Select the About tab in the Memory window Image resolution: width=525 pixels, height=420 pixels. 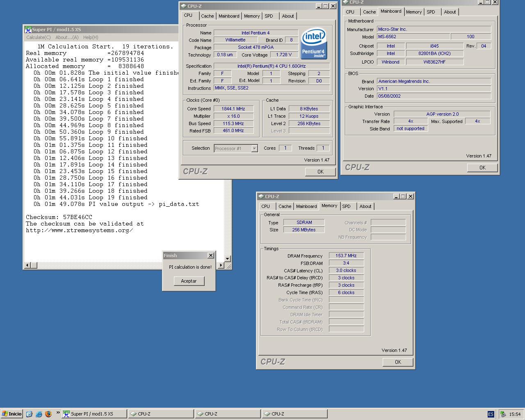click(365, 206)
